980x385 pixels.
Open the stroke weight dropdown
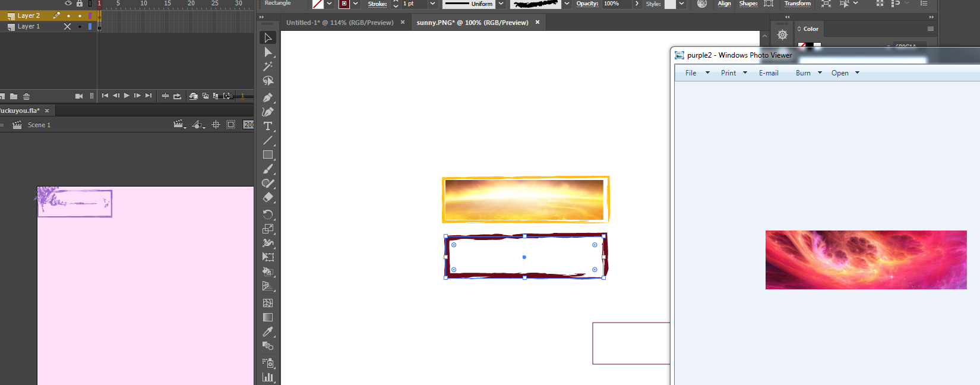click(432, 4)
